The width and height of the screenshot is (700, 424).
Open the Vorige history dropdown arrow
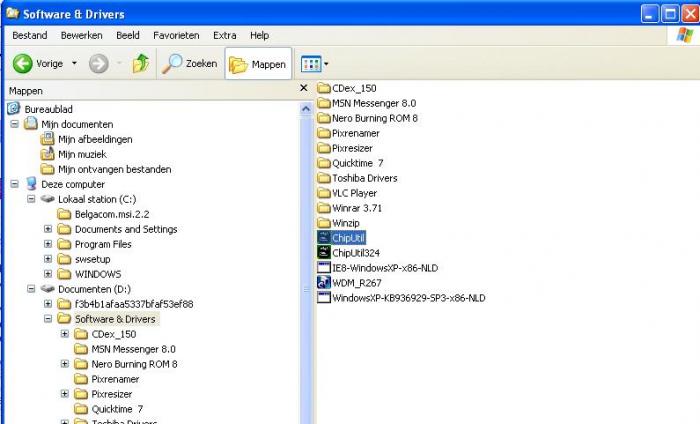[x=74, y=63]
